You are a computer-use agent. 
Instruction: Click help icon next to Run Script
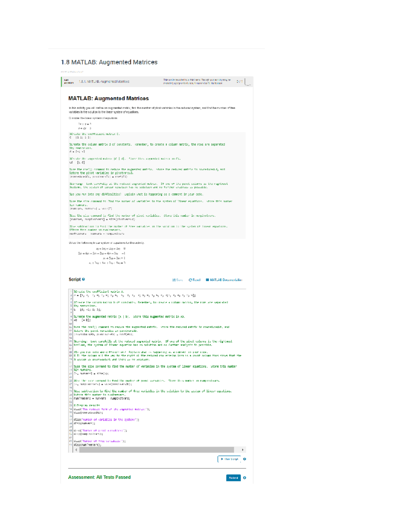(245, 459)
